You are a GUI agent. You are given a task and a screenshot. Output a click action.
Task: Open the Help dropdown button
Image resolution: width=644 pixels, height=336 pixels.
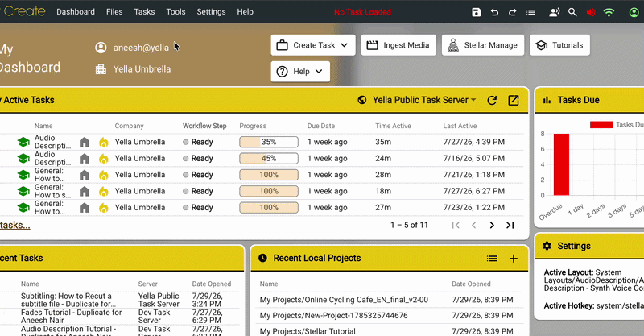pyautogui.click(x=300, y=72)
